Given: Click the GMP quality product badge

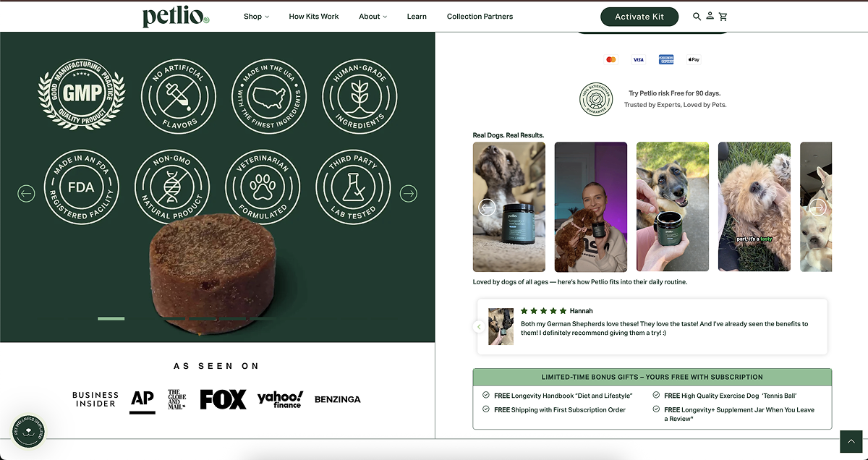Looking at the screenshot, I should [x=81, y=95].
